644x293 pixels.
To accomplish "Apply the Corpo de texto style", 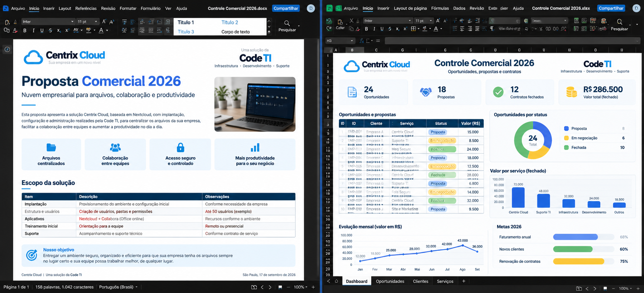I will [x=235, y=32].
